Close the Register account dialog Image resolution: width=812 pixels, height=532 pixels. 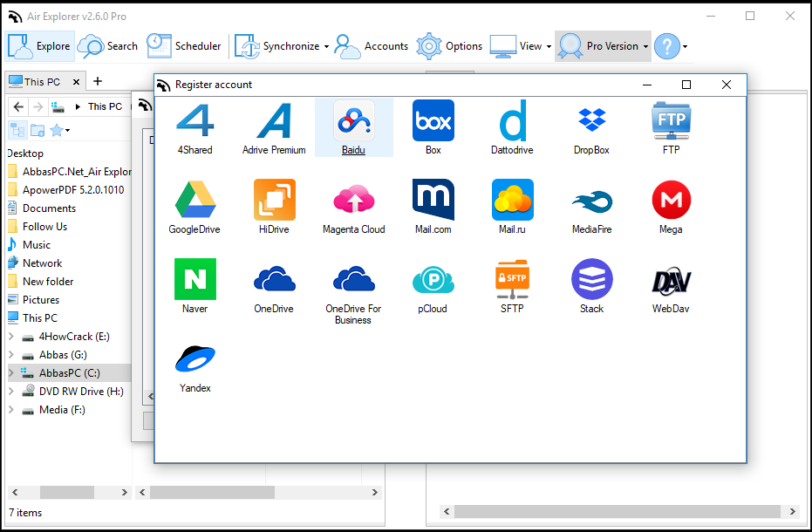pyautogui.click(x=727, y=85)
